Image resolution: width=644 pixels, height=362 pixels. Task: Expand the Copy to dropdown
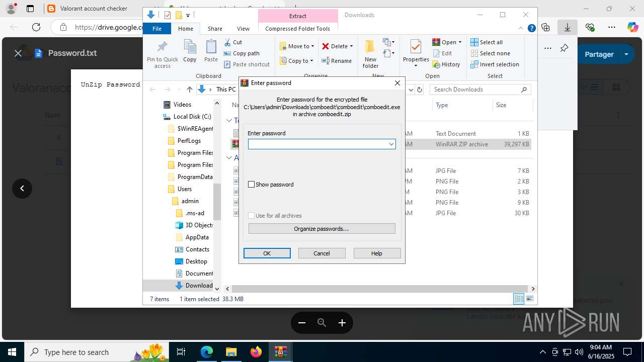pos(311,61)
